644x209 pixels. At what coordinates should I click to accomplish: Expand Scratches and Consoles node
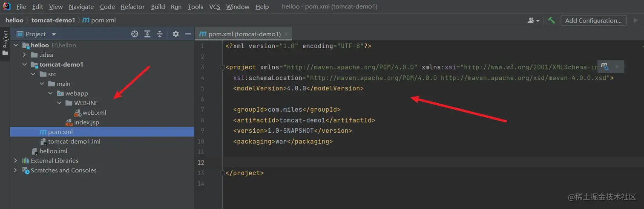[16, 170]
